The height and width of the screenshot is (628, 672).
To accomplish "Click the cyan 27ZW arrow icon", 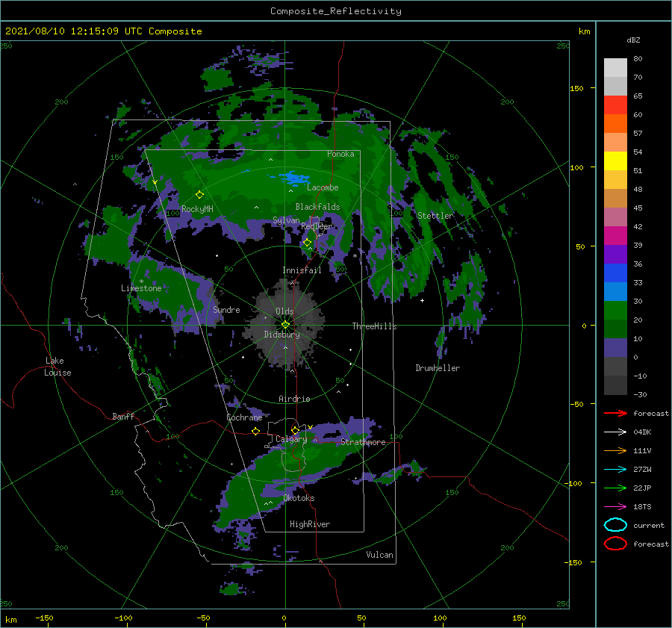I will 615,469.
